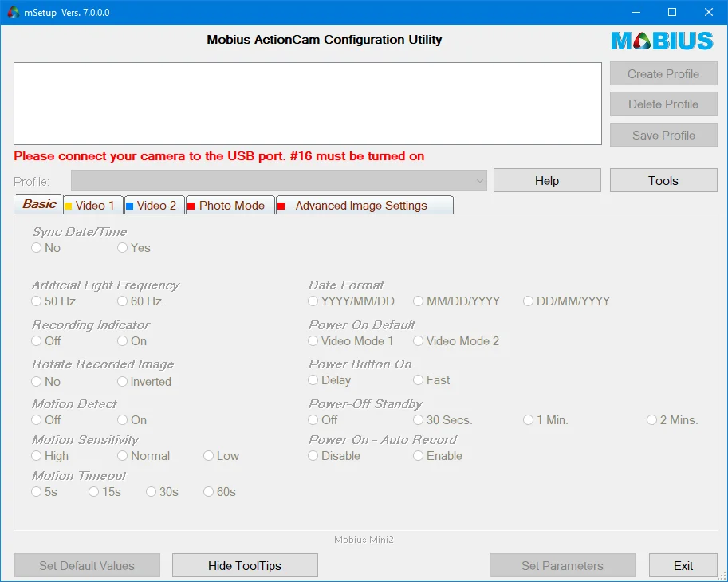Click the Delete Profile button
Screen dimensions: 728x582
click(x=663, y=104)
